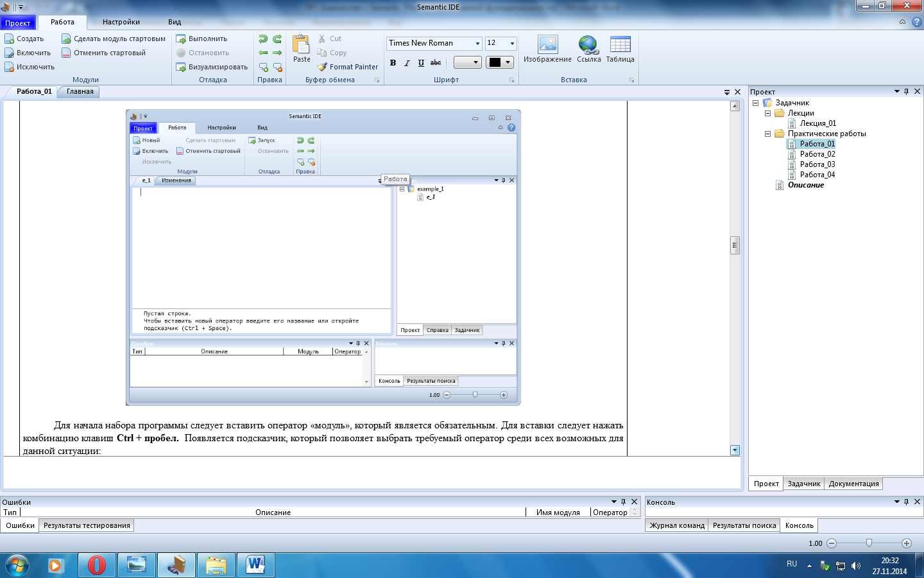
Task: Open the Документация panel tab
Action: [x=853, y=484]
